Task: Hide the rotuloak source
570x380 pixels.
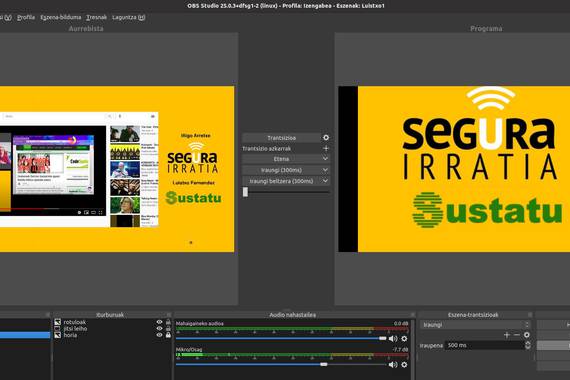Action: coord(159,322)
